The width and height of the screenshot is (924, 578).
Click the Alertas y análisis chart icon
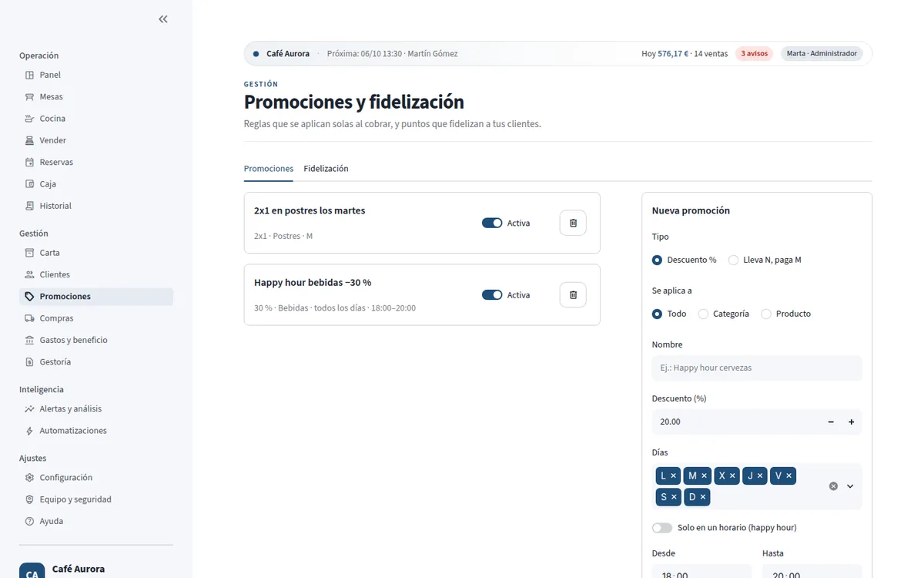(29, 409)
